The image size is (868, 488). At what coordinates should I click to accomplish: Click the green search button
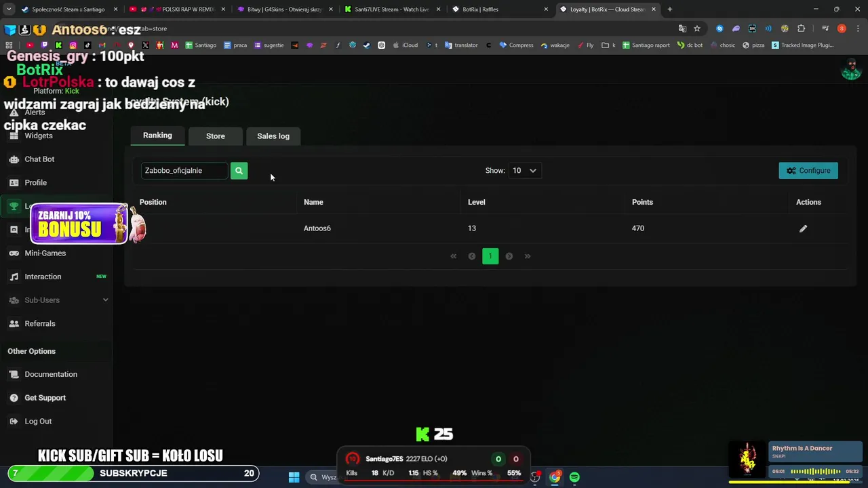pyautogui.click(x=239, y=171)
